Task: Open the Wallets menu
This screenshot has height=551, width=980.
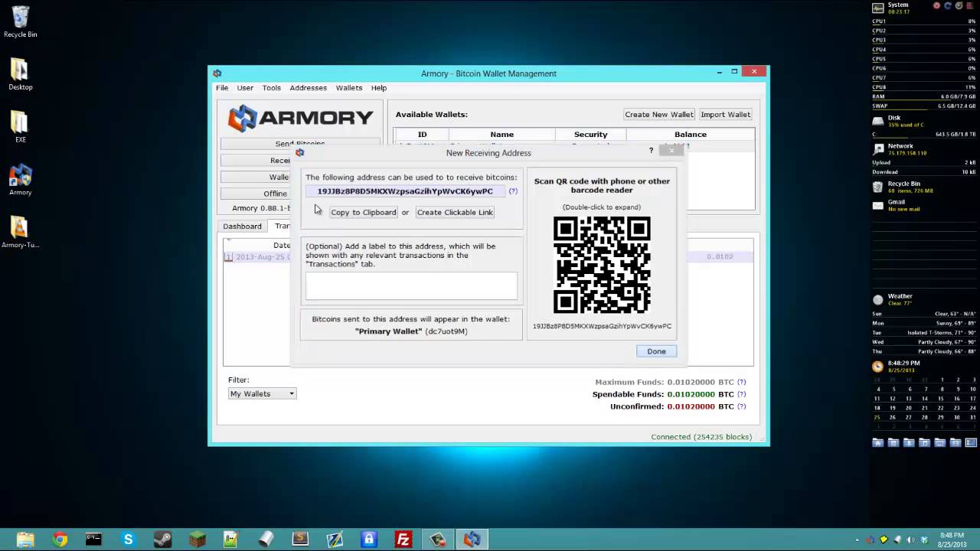Action: coord(349,88)
